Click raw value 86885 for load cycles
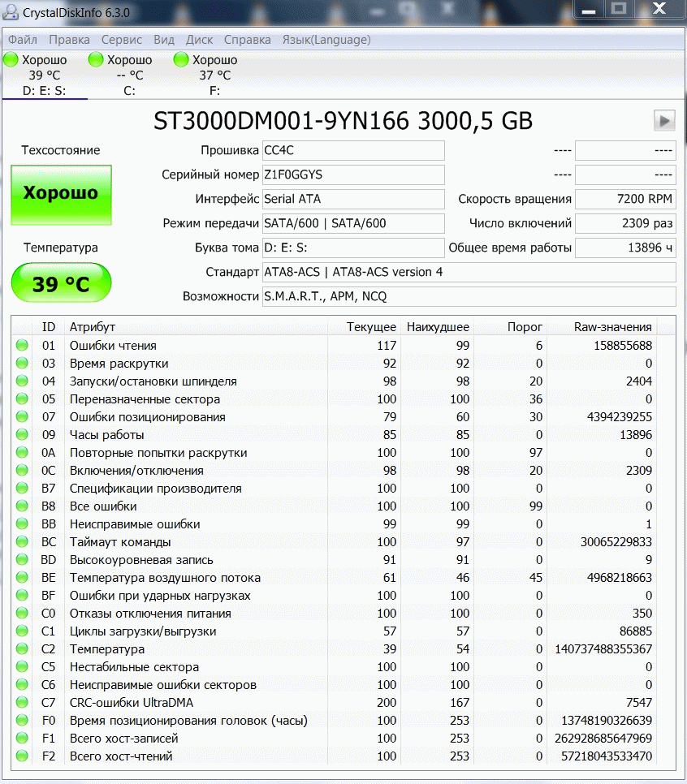The width and height of the screenshot is (687, 784). click(636, 631)
